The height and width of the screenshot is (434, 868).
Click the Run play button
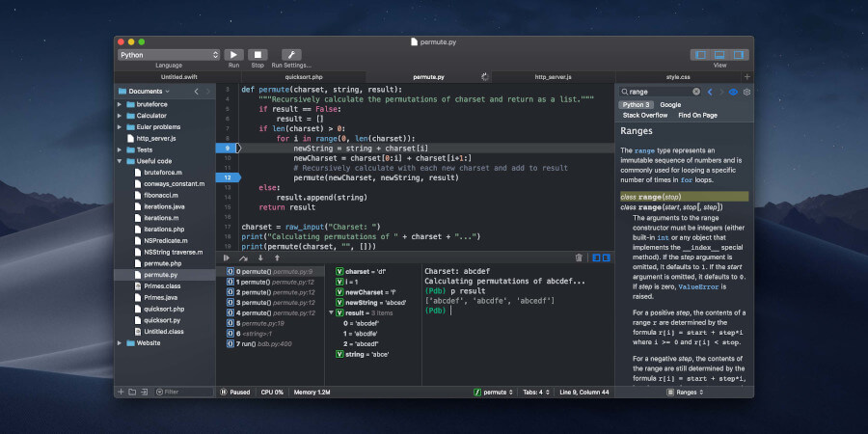point(233,55)
